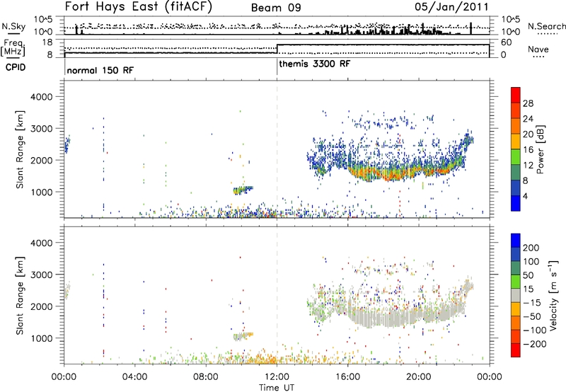The height and width of the screenshot is (392, 566).
Task: Click the "2000" range tick of the power panel
Action: (42, 160)
